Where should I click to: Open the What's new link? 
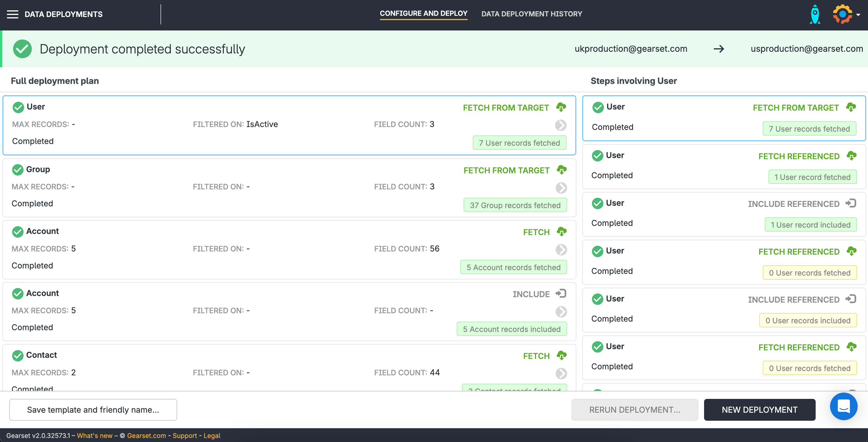coord(94,436)
